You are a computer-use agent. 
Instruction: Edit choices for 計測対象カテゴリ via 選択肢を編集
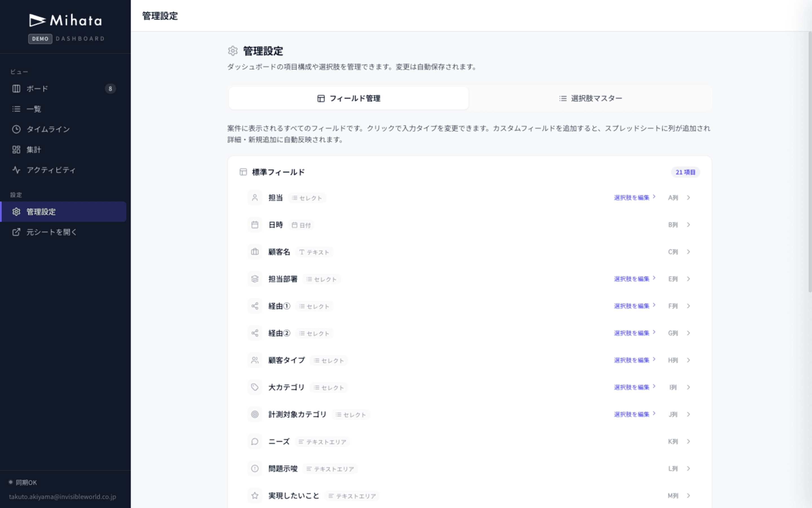[x=635, y=415]
